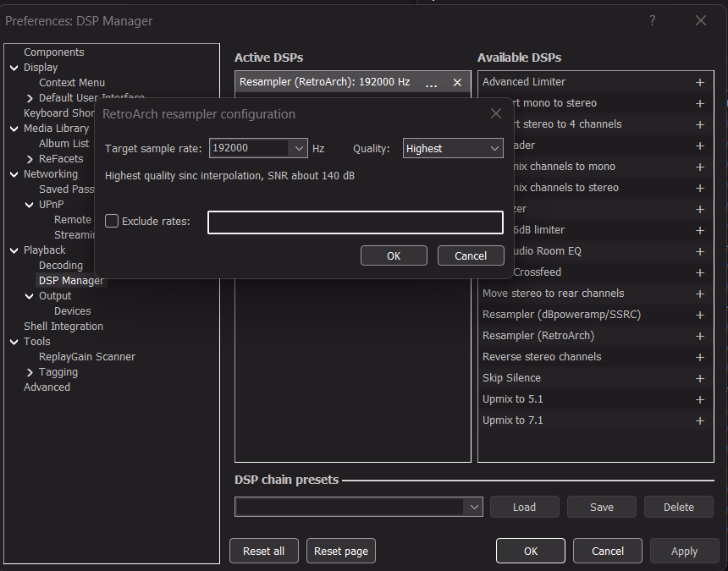The height and width of the screenshot is (571, 728).
Task: Click the help question mark in title bar
Action: 653,20
